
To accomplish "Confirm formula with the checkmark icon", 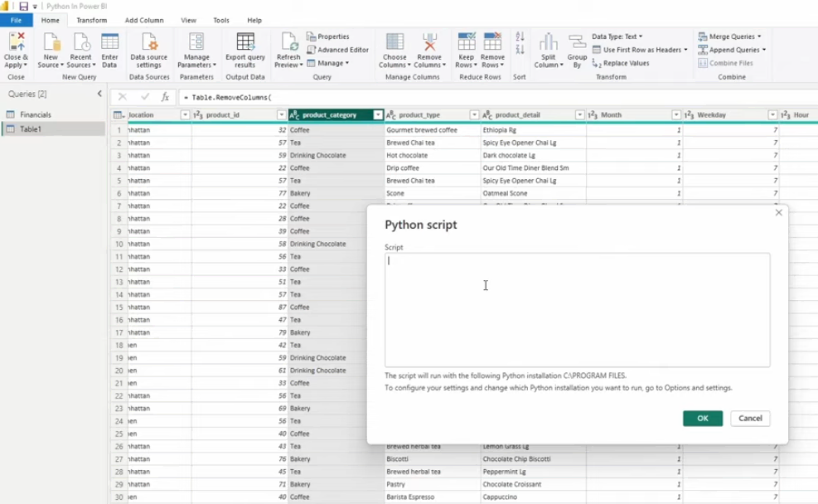I will click(145, 97).
